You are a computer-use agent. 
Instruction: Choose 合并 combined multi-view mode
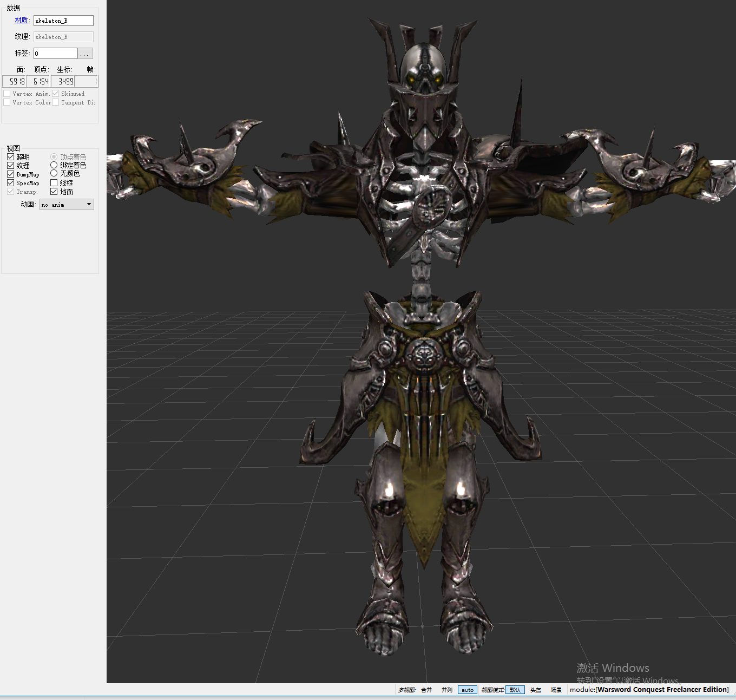(x=426, y=690)
